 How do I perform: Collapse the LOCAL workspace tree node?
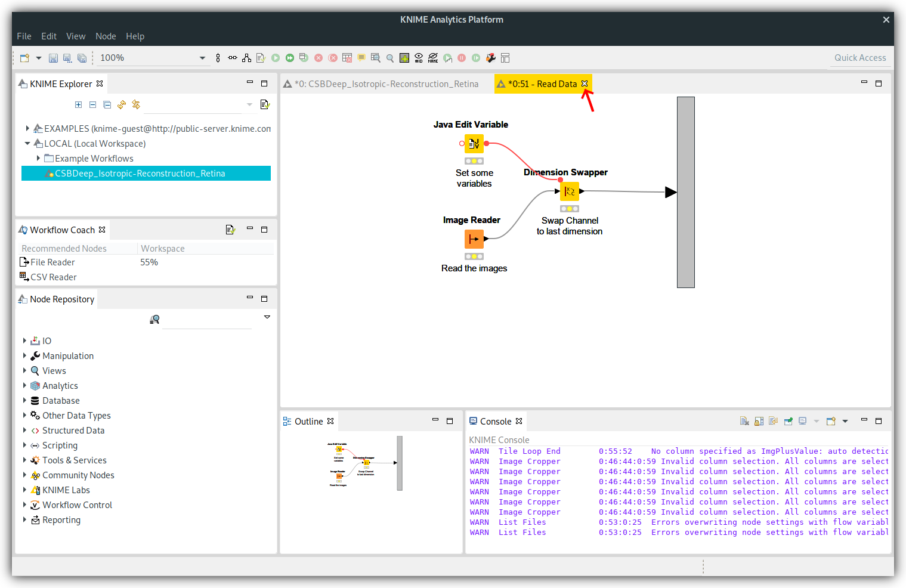click(x=27, y=143)
